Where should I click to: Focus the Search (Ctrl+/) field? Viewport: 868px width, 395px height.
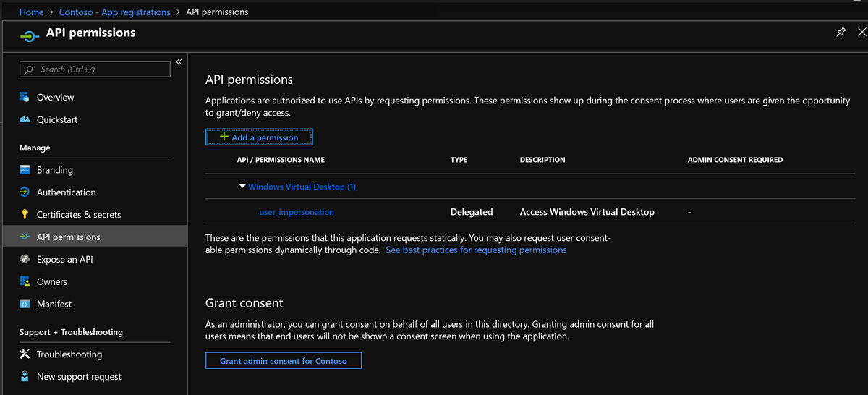click(95, 69)
